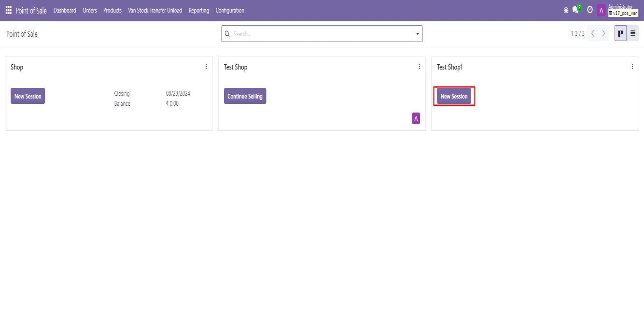The height and width of the screenshot is (328, 644).
Task: Open Van Stock Transfer Unload menu
Action: coord(155,10)
